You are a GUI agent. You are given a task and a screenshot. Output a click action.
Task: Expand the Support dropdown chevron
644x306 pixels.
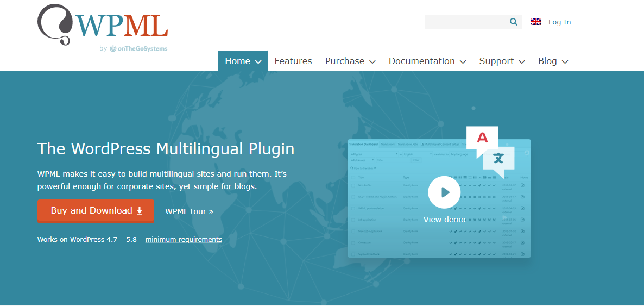(522, 62)
